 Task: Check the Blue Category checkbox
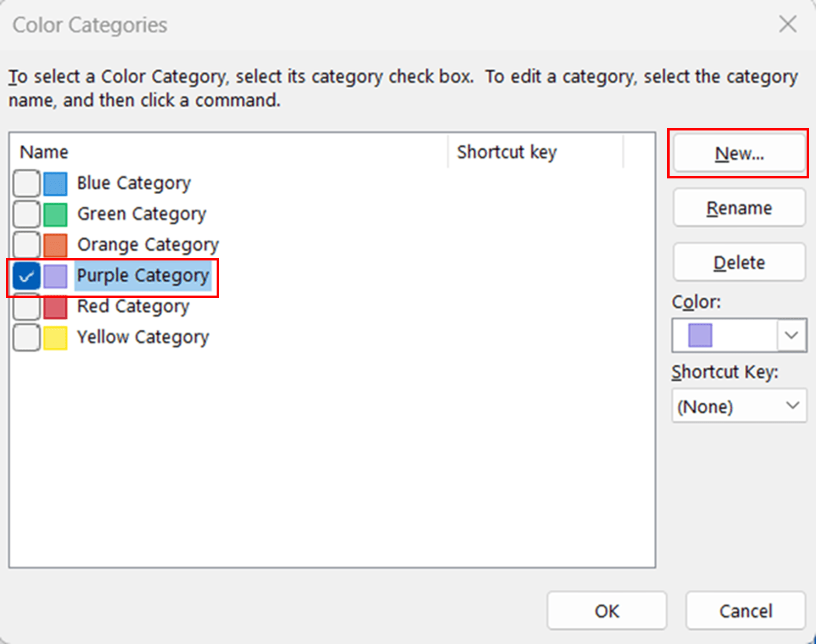tap(26, 183)
